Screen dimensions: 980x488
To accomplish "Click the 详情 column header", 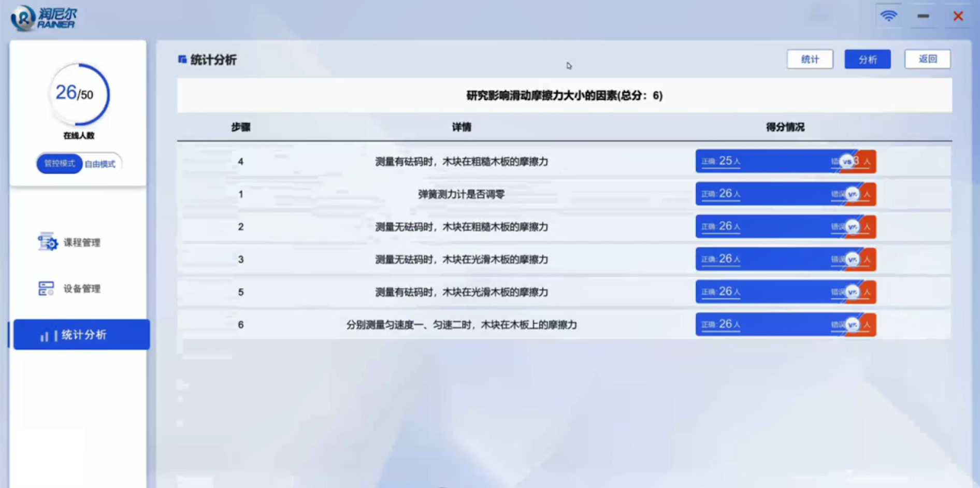I will pos(462,127).
